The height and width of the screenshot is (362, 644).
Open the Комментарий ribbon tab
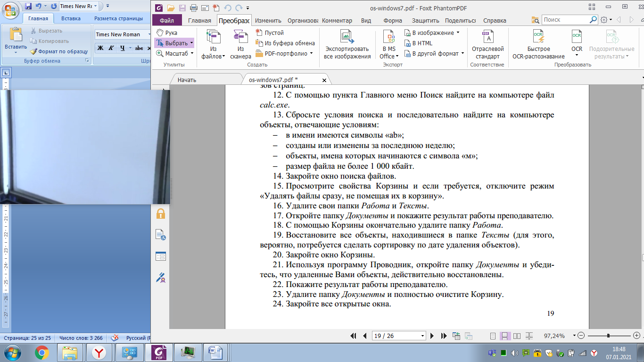pyautogui.click(x=337, y=20)
